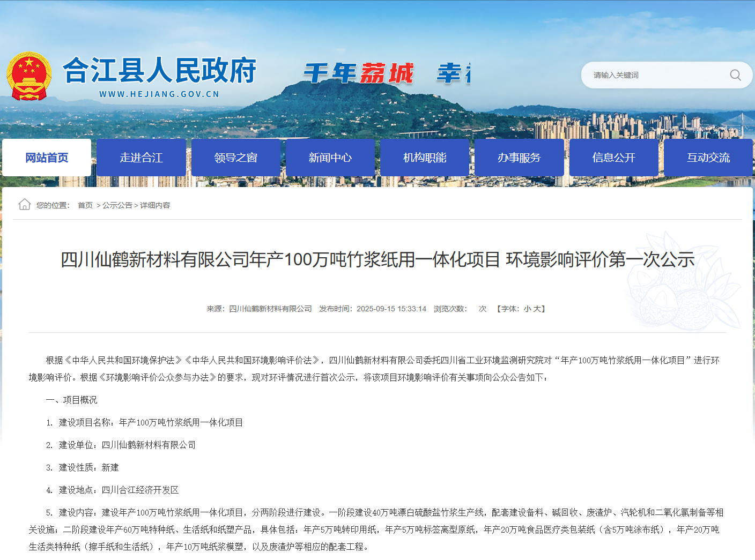Click the 详细内容 breadcrumb text
The image size is (755, 560).
pyautogui.click(x=155, y=205)
